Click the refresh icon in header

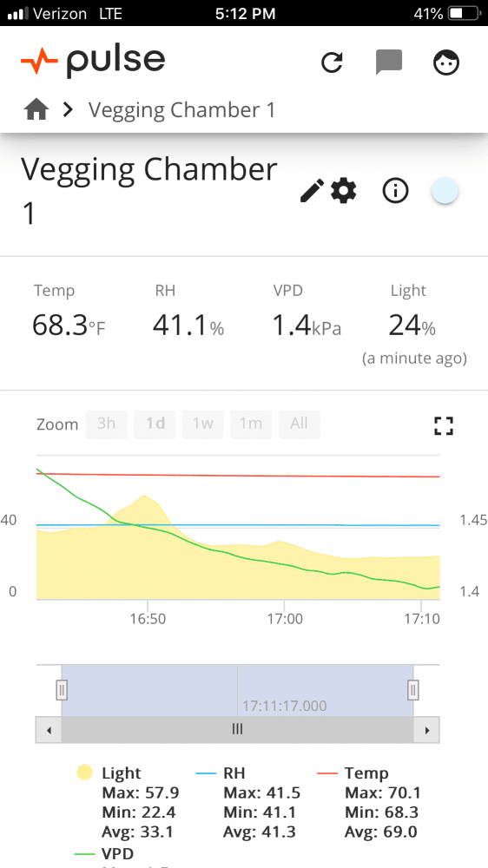click(x=333, y=62)
